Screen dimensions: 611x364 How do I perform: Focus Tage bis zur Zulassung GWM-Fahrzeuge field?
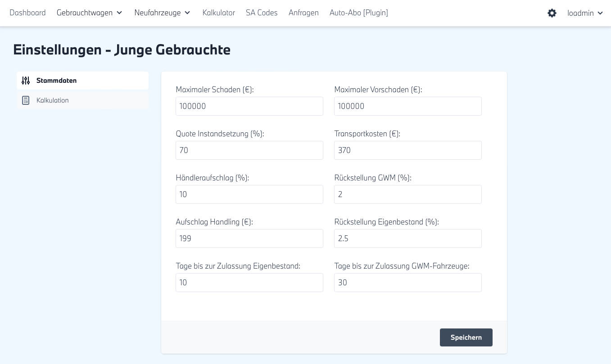[407, 283]
